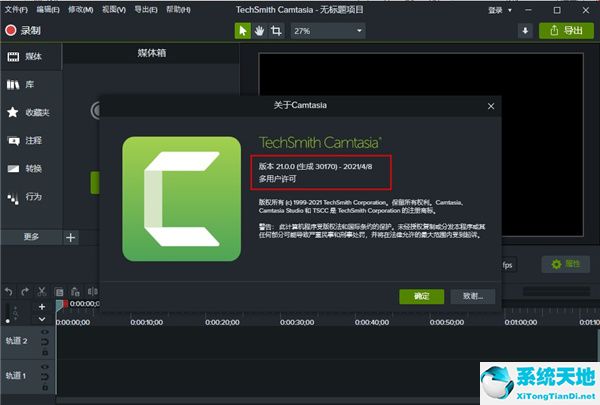
Task: Click the 0:00:30;00 ruler mark
Action: (x=297, y=323)
